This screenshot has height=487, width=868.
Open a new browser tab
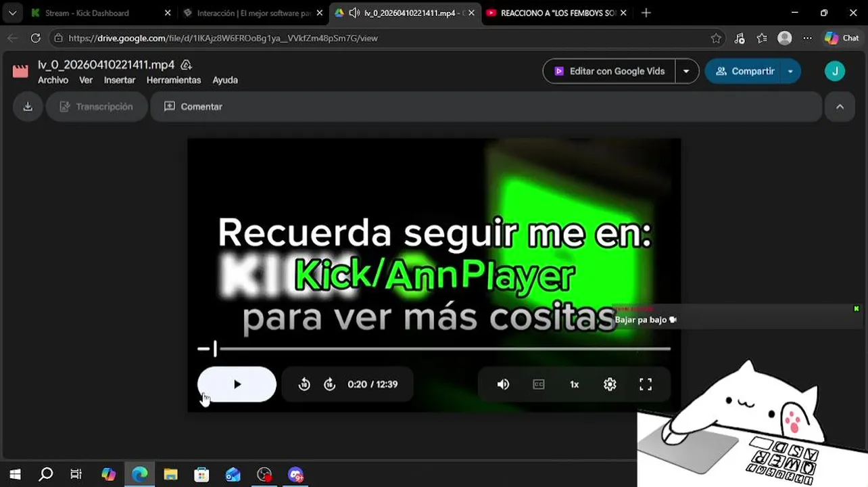pos(646,13)
